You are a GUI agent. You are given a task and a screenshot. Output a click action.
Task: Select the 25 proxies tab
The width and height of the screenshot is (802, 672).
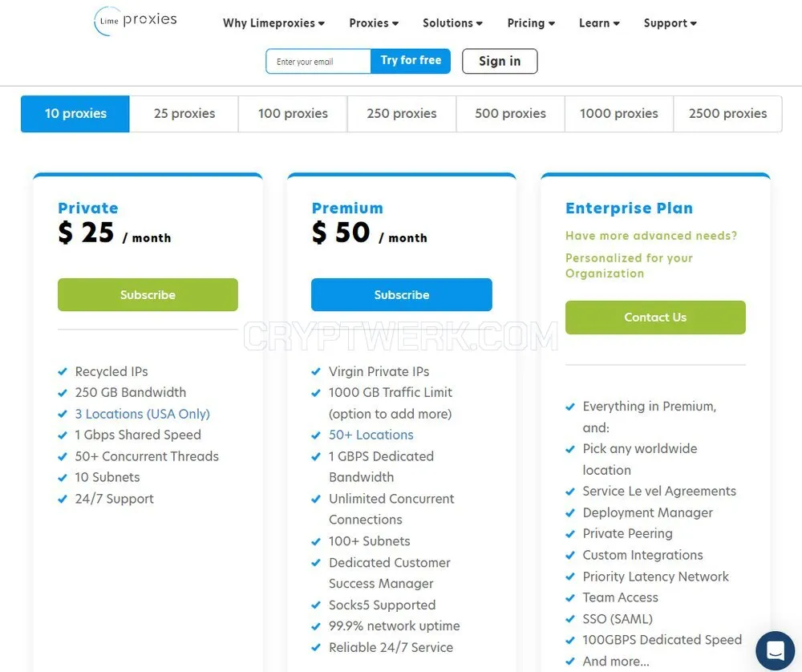[x=184, y=114]
